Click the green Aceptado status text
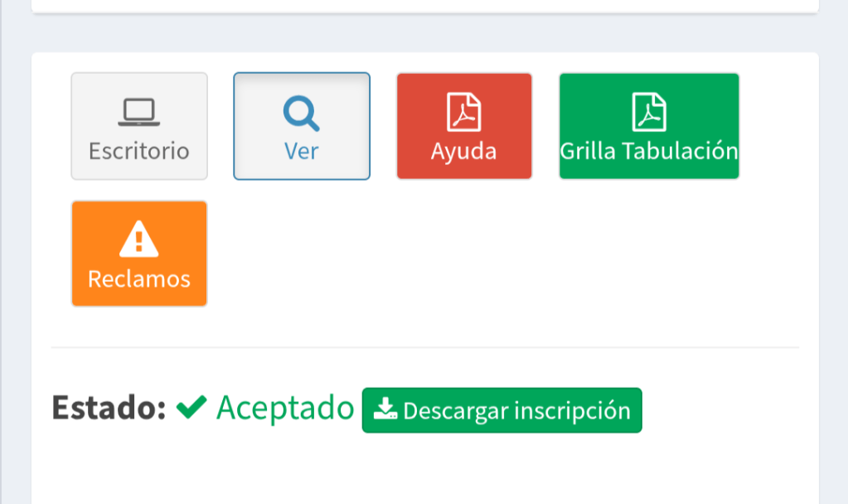 click(x=285, y=408)
